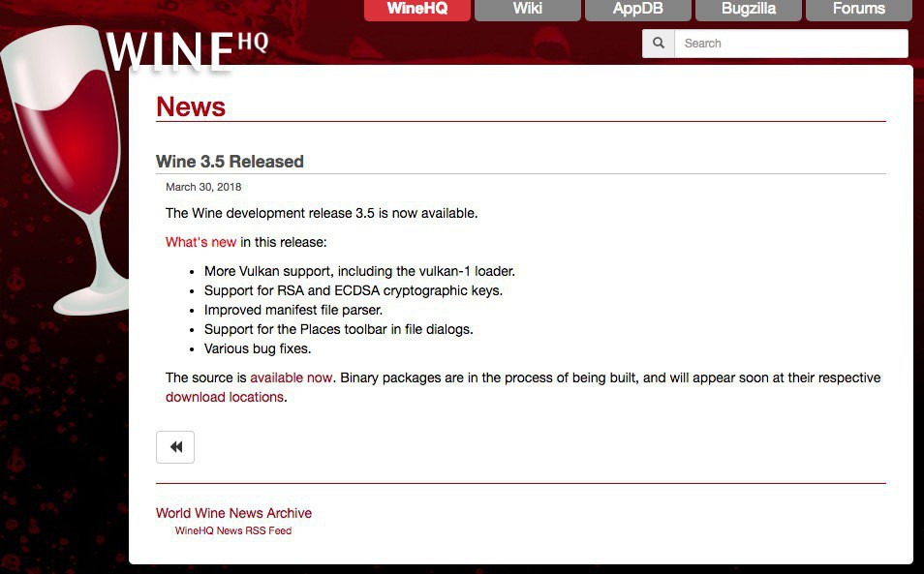
Task: Open the "download locations" link
Action: click(x=225, y=397)
